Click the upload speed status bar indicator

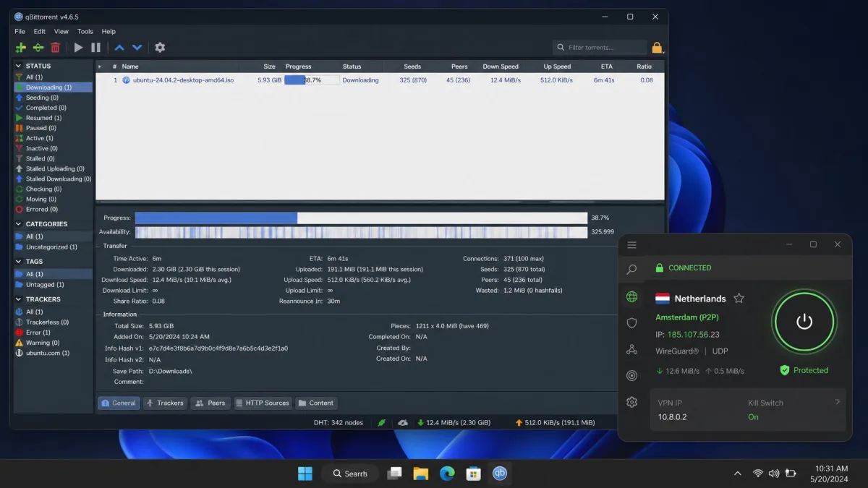(x=555, y=423)
